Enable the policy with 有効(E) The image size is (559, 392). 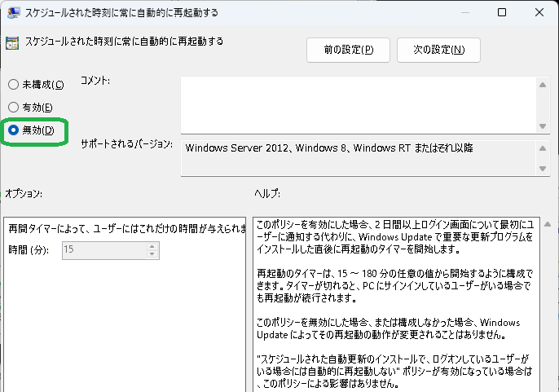coord(13,108)
